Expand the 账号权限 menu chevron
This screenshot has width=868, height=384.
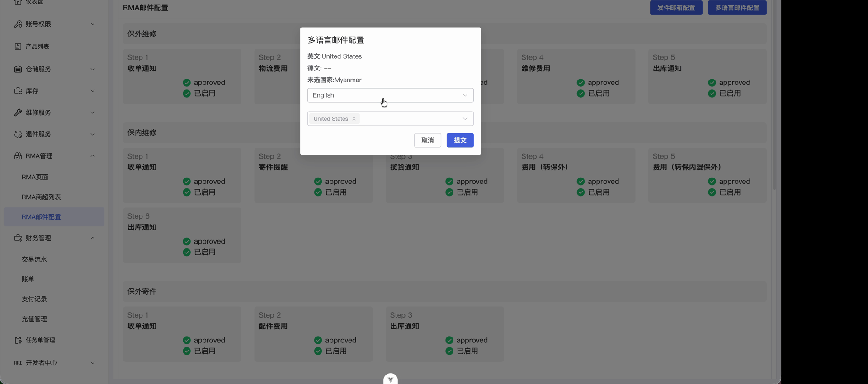[x=93, y=24]
